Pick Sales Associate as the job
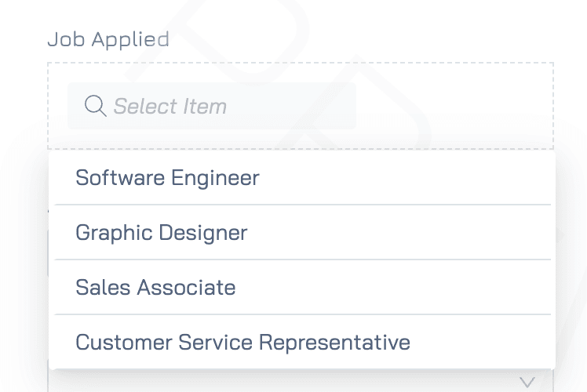The width and height of the screenshot is (587, 392). (302, 287)
